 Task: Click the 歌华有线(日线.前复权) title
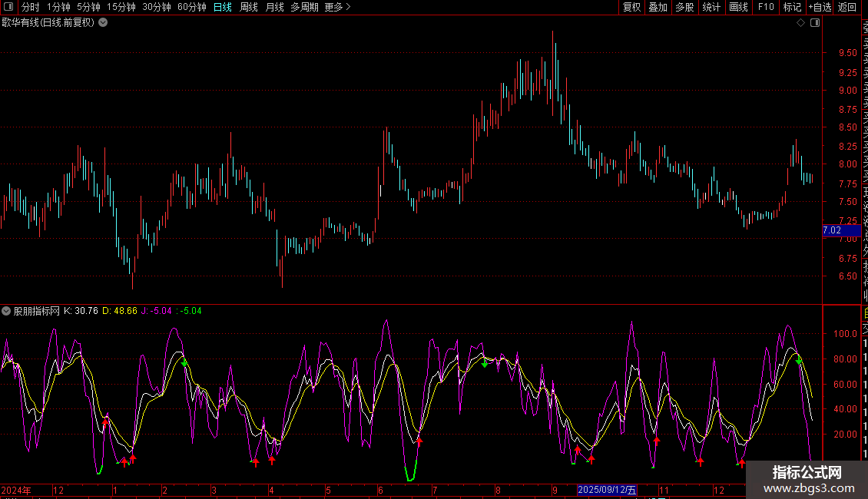(x=48, y=23)
